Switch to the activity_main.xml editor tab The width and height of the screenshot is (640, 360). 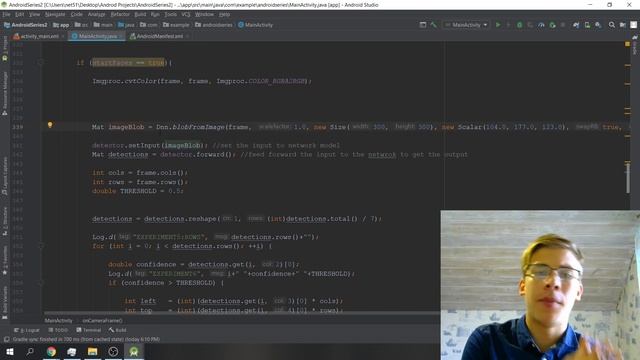point(37,36)
